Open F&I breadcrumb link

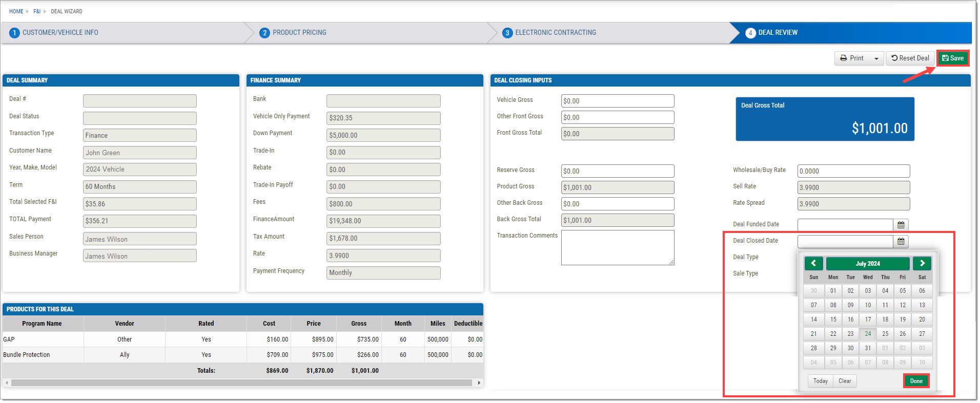37,11
